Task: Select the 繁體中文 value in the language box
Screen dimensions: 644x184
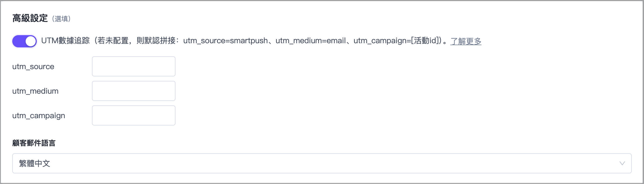Action: pyautogui.click(x=35, y=163)
